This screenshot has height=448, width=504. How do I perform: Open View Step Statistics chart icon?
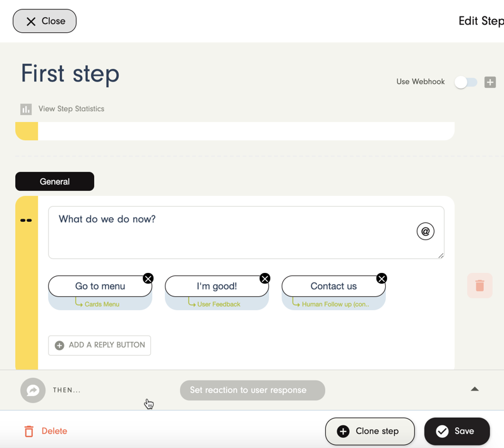pyautogui.click(x=26, y=109)
